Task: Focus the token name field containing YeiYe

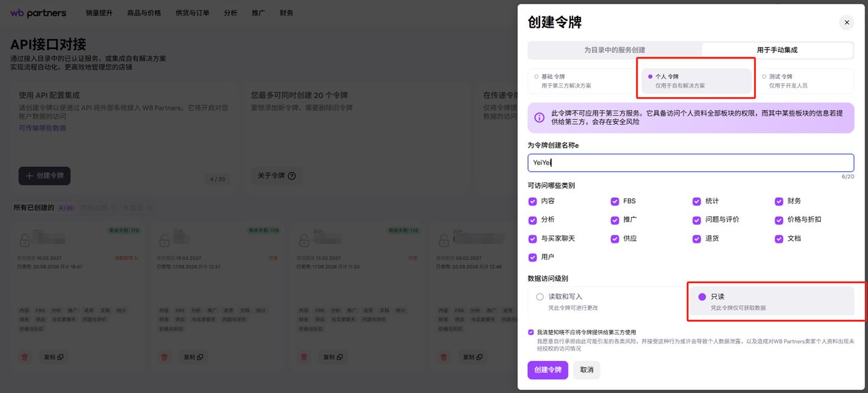Action: pyautogui.click(x=691, y=163)
